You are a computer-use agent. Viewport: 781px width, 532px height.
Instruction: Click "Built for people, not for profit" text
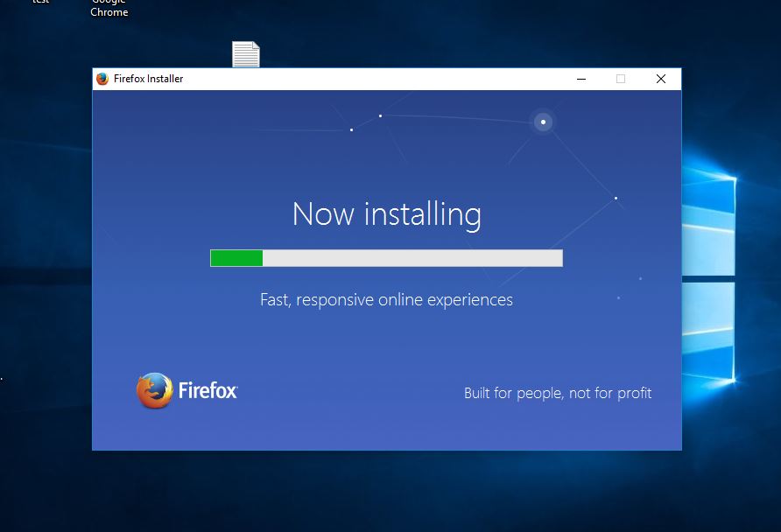[x=558, y=394]
